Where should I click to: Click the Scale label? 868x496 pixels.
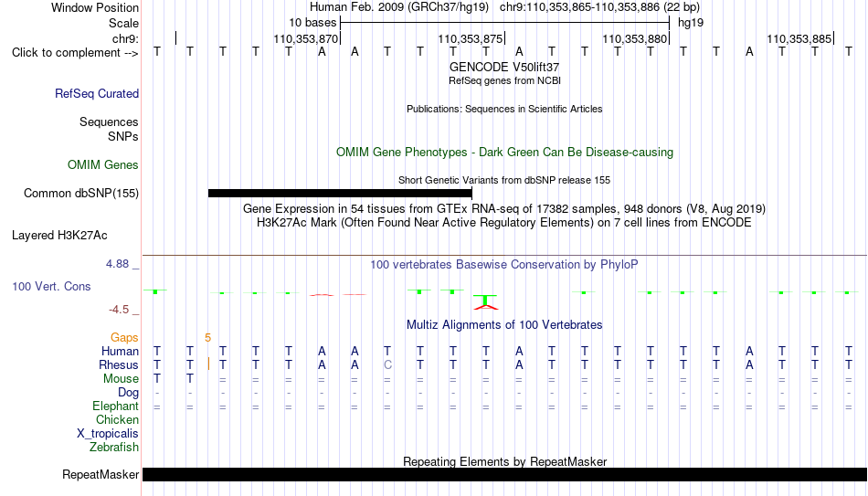click(x=124, y=23)
